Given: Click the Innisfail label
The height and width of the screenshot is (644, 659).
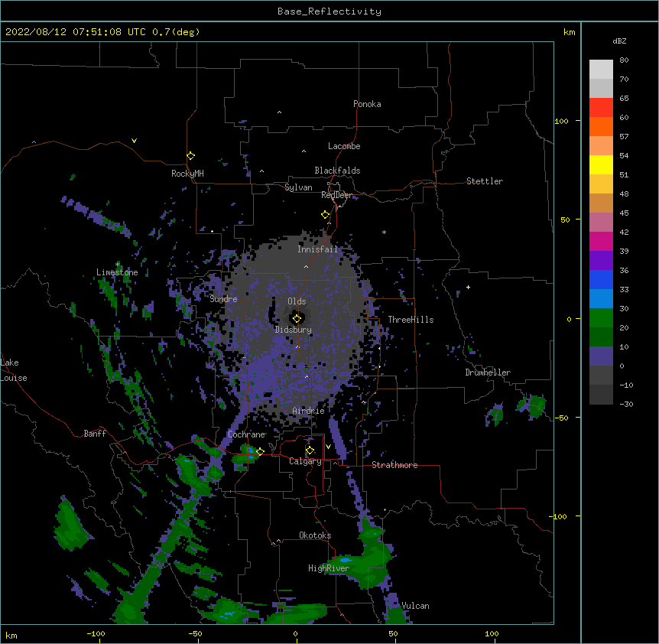Looking at the screenshot, I should 318,249.
